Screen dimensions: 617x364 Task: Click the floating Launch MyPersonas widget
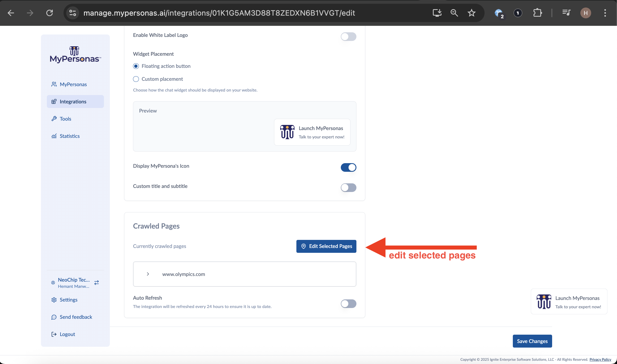pos(569,302)
